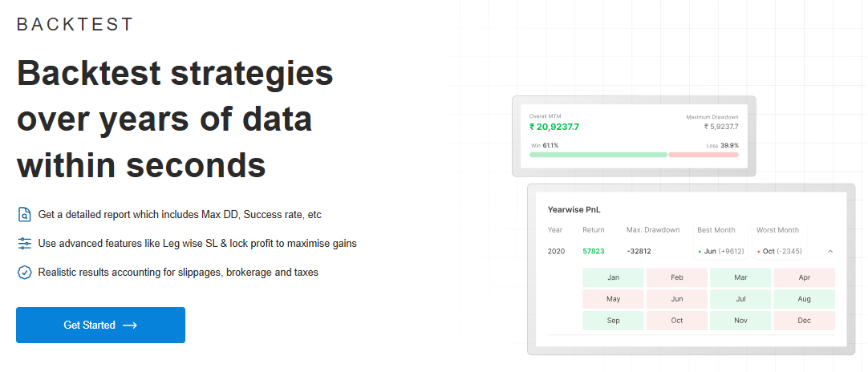Select the Jan month cell
The height and width of the screenshot is (372, 868).
613,277
